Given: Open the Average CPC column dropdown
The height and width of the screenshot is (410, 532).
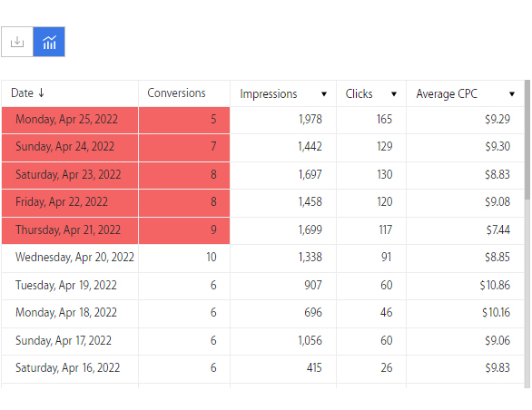Looking at the screenshot, I should [x=512, y=94].
